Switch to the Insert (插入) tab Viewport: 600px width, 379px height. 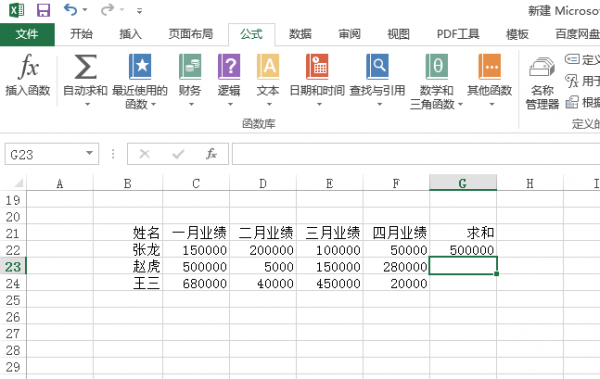[130, 34]
